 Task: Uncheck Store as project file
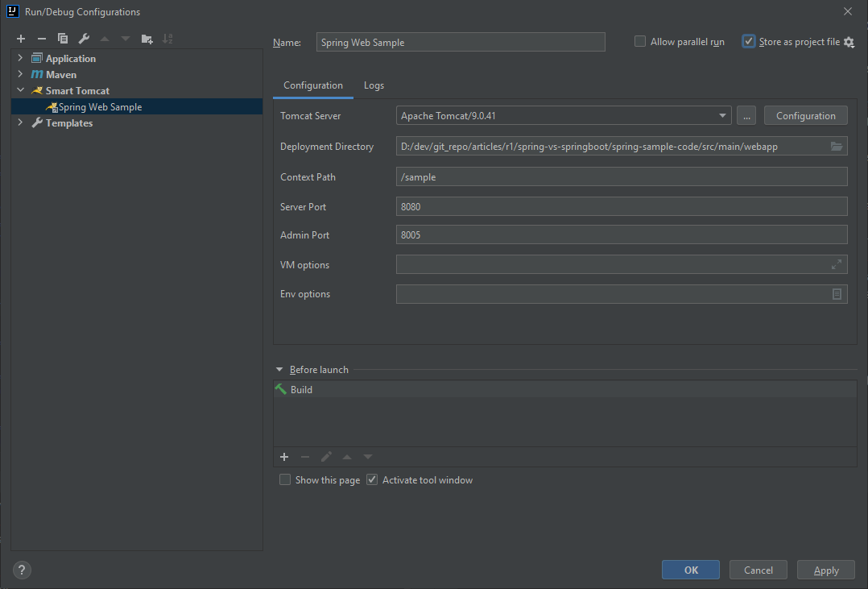749,42
